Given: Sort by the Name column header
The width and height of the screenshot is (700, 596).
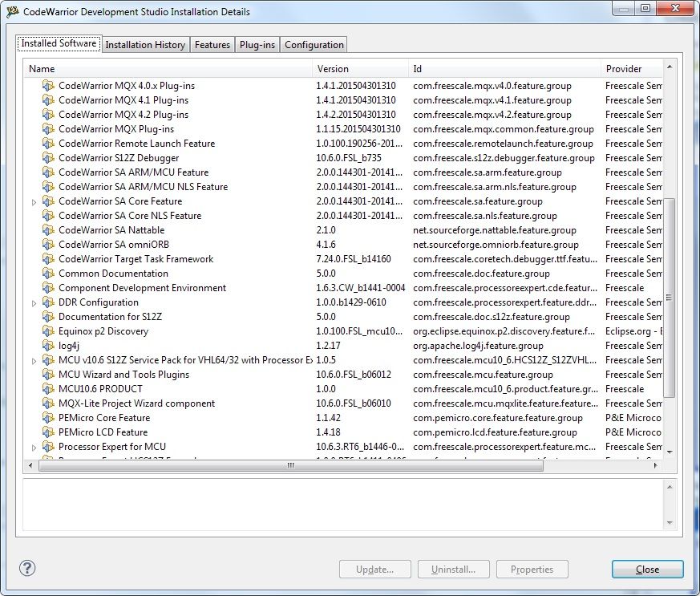Looking at the screenshot, I should click(x=168, y=69).
